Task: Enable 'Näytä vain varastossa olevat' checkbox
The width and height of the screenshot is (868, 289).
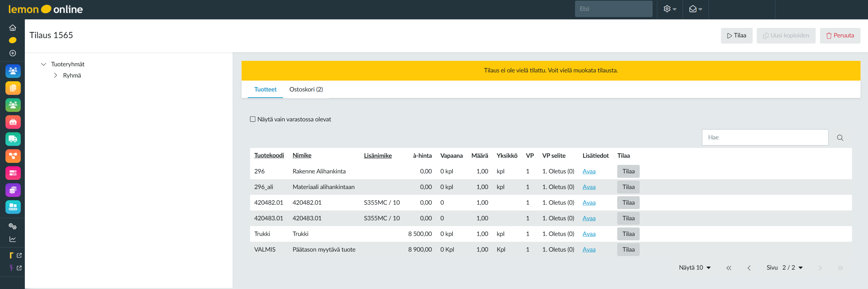Action: (x=253, y=119)
